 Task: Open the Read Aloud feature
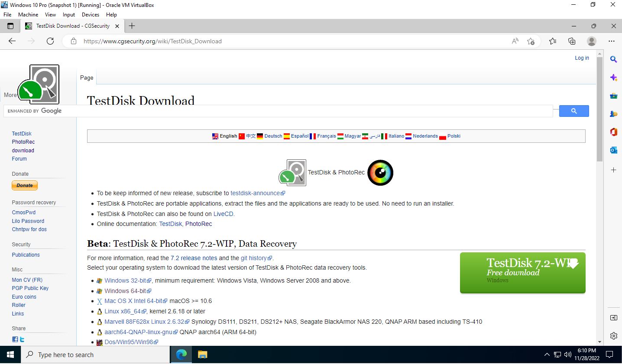point(515,41)
